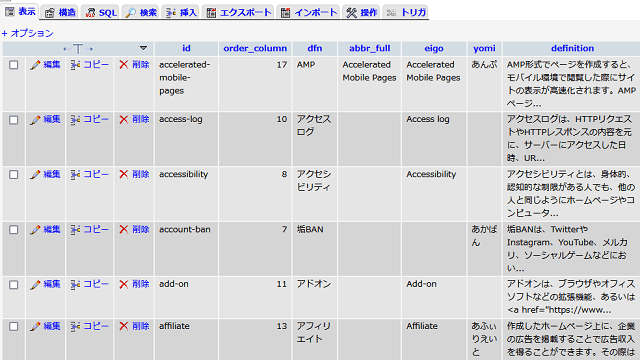Switch to the エクスポート (Export) tab

click(x=239, y=13)
